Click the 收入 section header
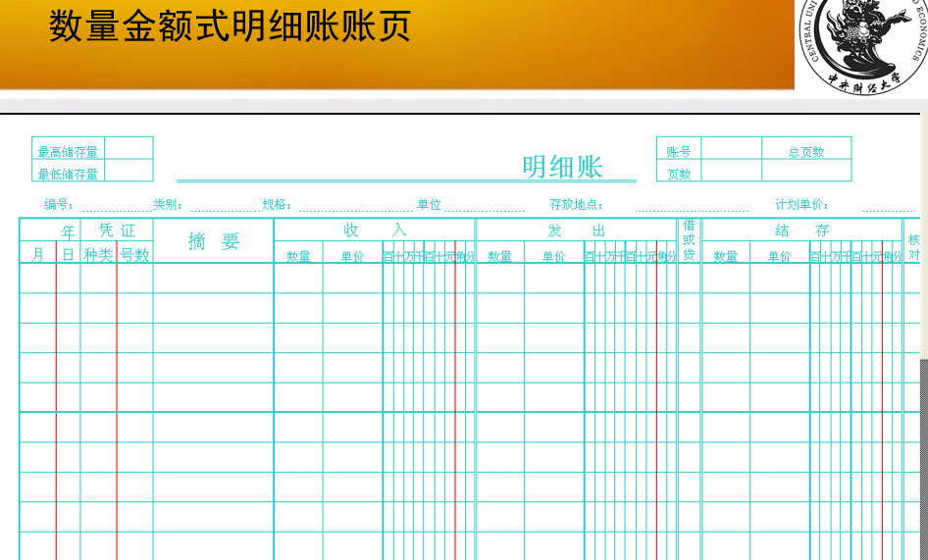 (375, 230)
